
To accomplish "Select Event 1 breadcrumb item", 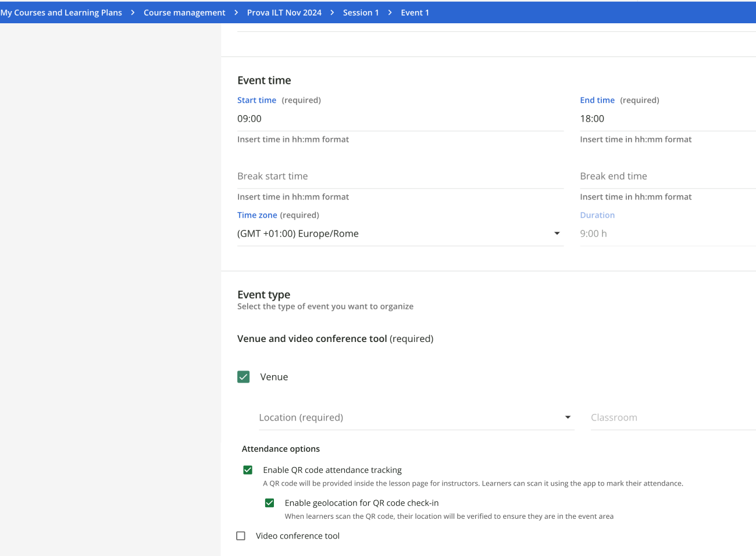I will click(x=415, y=13).
